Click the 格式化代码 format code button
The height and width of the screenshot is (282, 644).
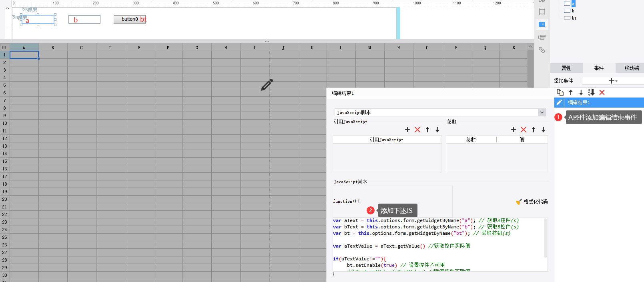click(532, 202)
